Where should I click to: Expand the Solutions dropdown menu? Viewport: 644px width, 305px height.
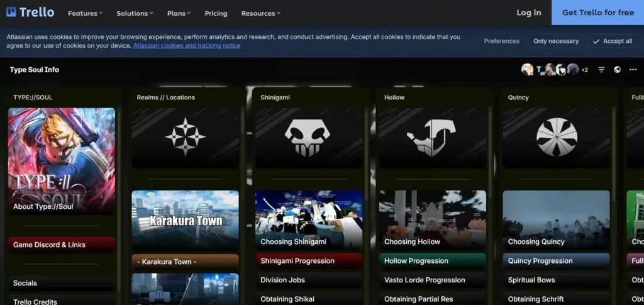(135, 13)
